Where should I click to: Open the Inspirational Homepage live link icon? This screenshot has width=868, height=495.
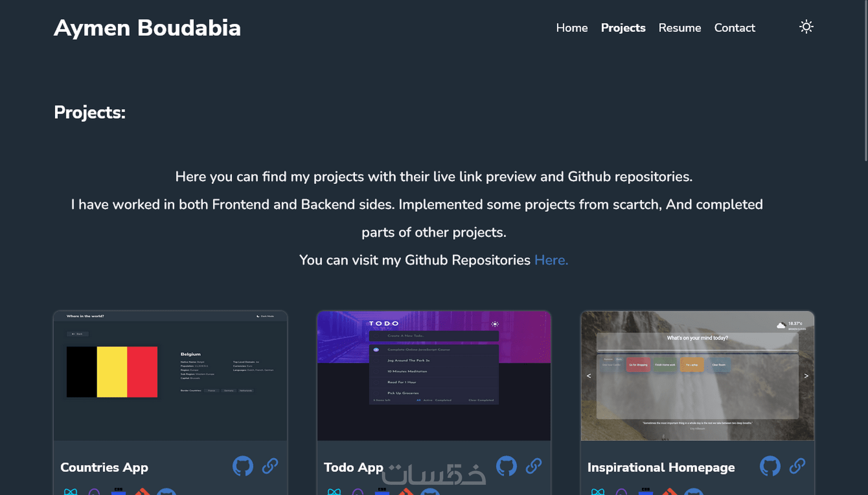click(797, 466)
